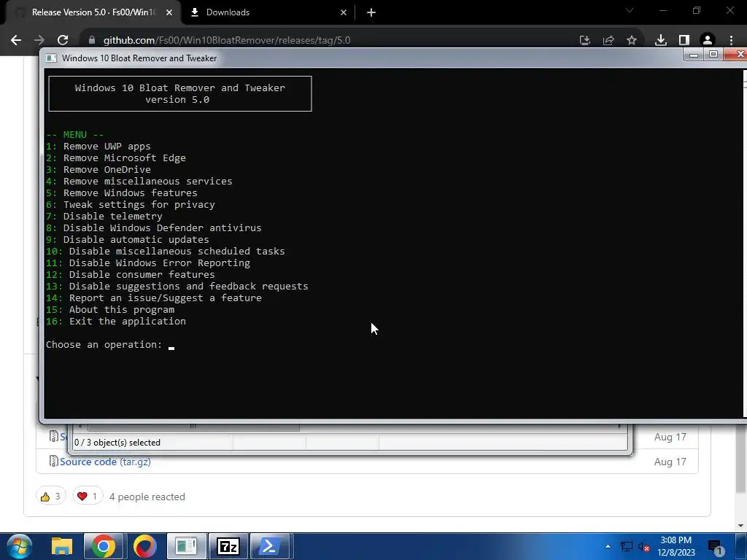The width and height of the screenshot is (747, 560).
Task: Click the network tray icon
Action: coord(627,547)
